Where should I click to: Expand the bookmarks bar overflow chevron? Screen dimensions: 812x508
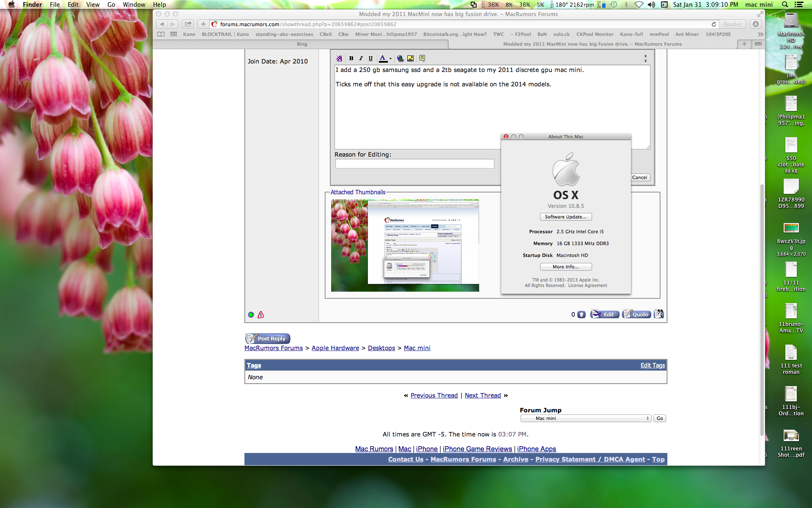[760, 34]
